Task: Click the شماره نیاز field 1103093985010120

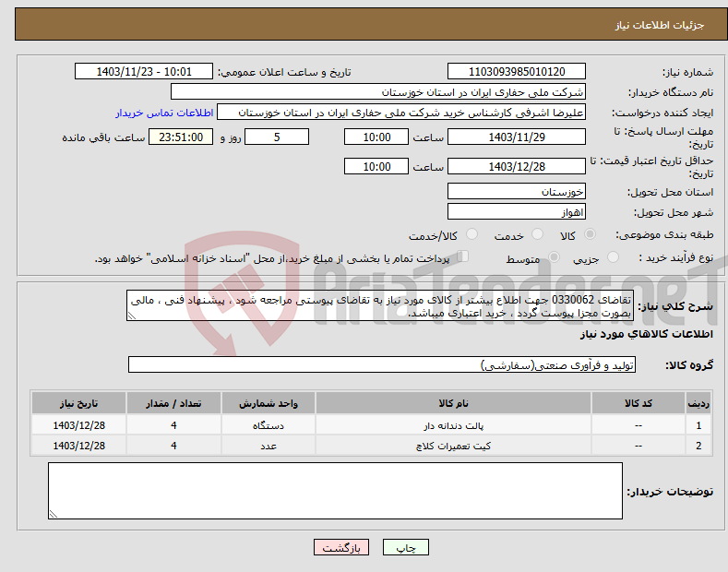Action: coord(517,72)
